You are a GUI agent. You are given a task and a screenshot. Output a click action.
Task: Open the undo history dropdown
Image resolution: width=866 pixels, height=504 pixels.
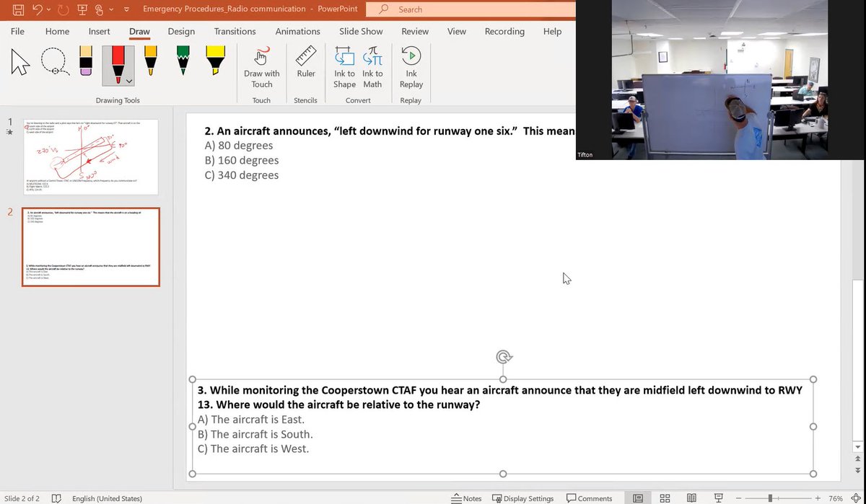(48, 9)
